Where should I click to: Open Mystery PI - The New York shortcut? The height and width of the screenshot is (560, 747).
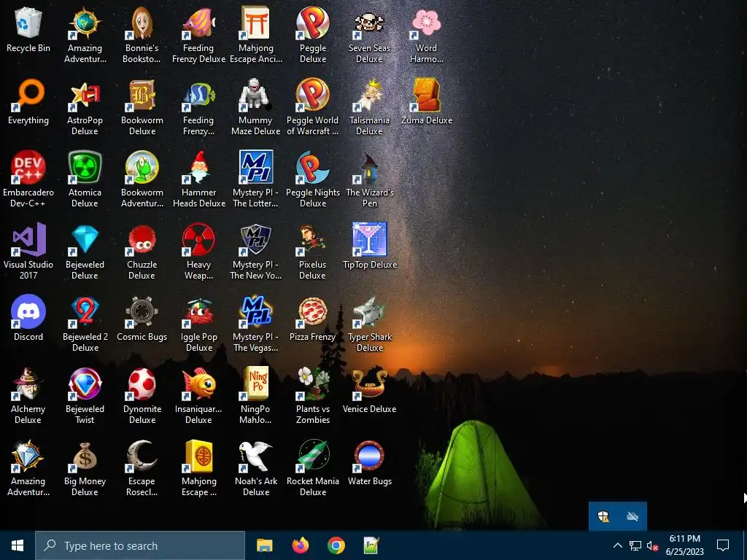(255, 239)
